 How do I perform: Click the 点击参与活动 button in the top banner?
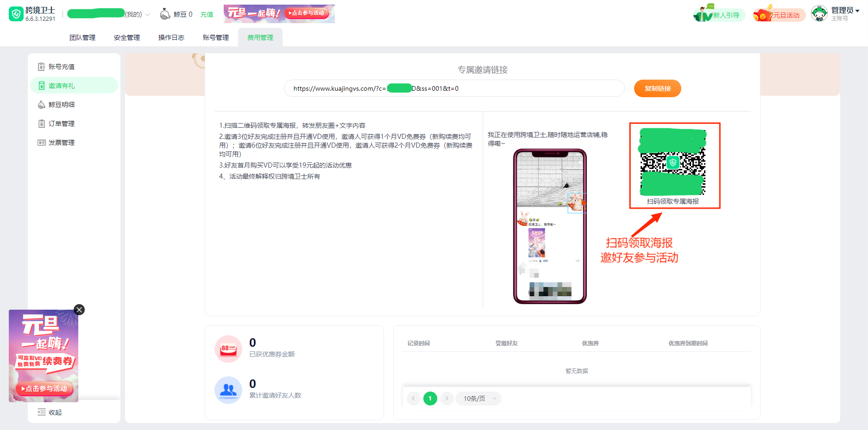308,13
